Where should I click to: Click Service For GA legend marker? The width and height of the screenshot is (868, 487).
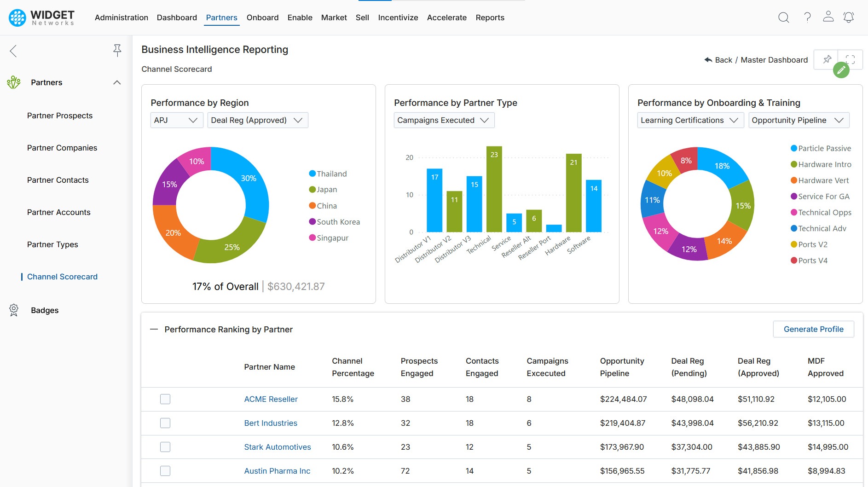(794, 196)
